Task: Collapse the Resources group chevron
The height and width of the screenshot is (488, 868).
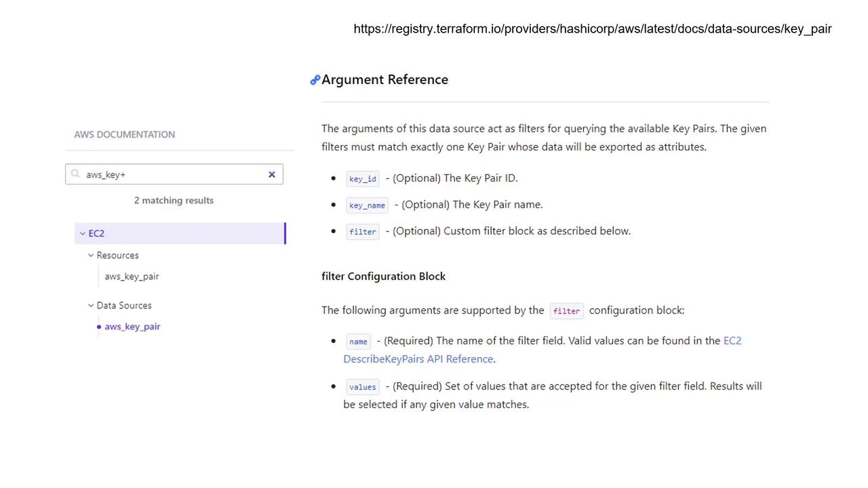Action: tap(91, 256)
